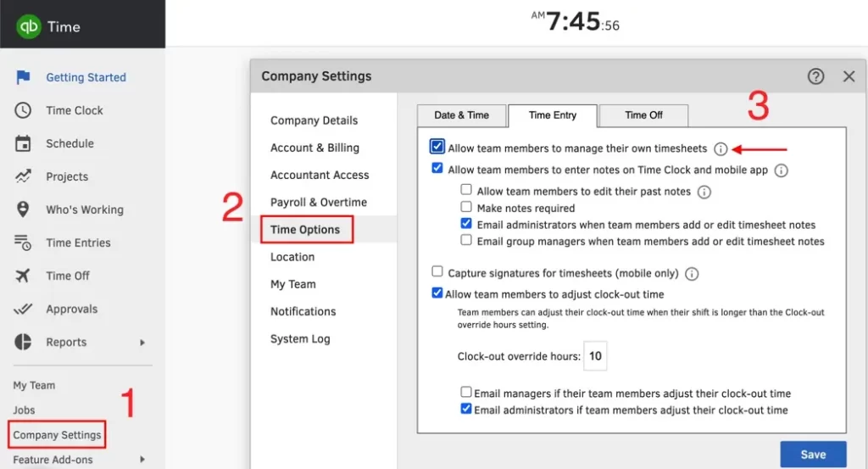Screen dimensions: 868x469
Task: Open My Team in Company Settings list
Action: pos(292,284)
